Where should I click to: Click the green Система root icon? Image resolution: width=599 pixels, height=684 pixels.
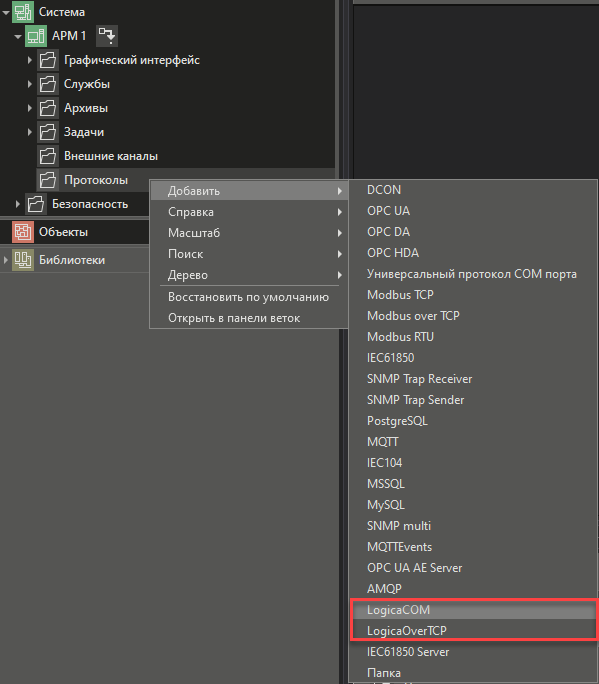(23, 12)
